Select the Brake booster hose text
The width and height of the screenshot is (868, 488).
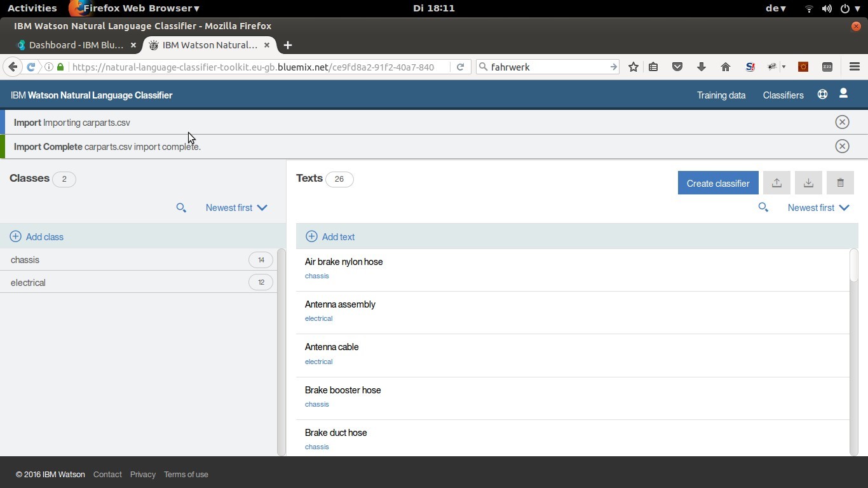(x=342, y=390)
